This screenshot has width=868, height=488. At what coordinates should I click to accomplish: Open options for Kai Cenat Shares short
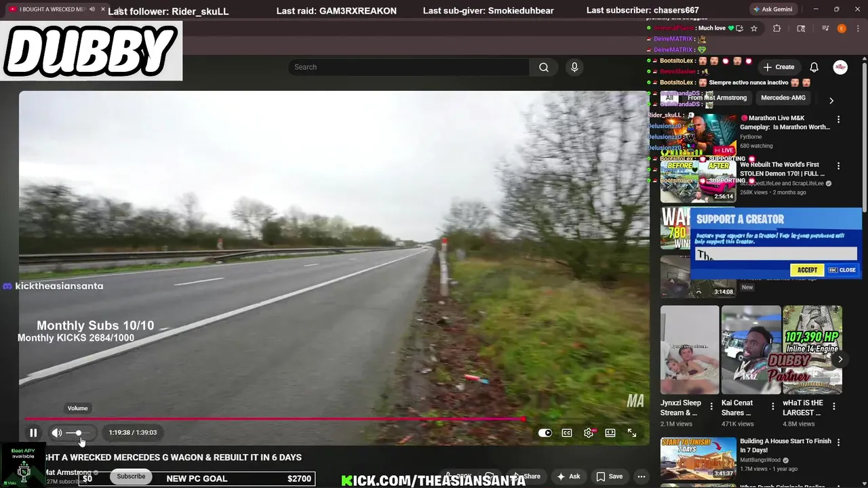pos(772,407)
